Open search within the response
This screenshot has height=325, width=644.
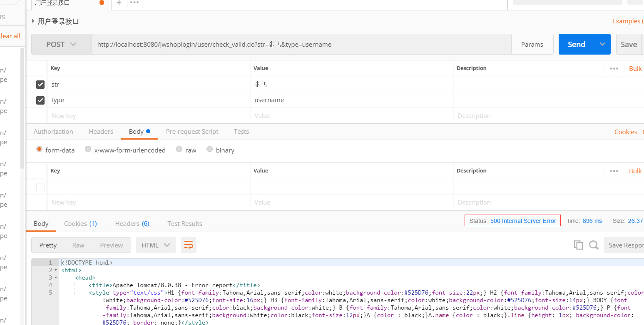coord(594,245)
